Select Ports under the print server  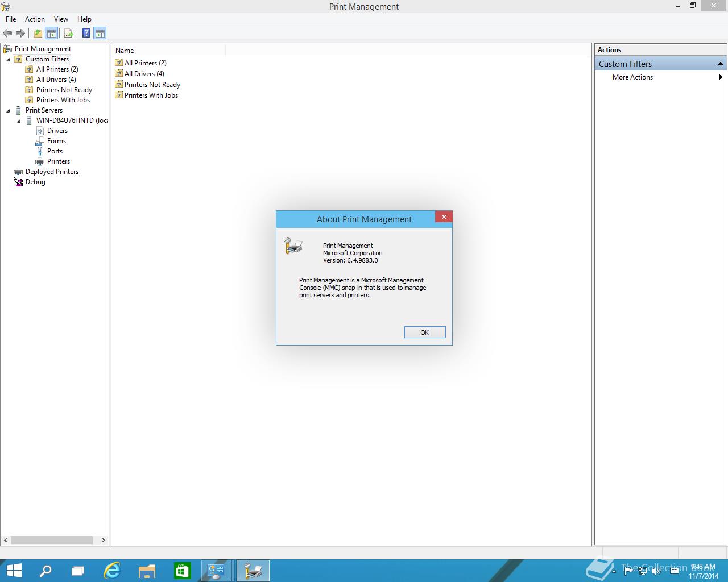pos(55,151)
